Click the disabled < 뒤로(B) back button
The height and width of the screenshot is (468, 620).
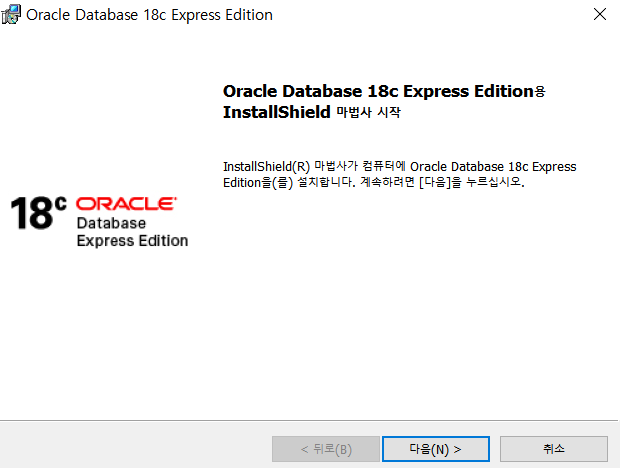click(326, 449)
